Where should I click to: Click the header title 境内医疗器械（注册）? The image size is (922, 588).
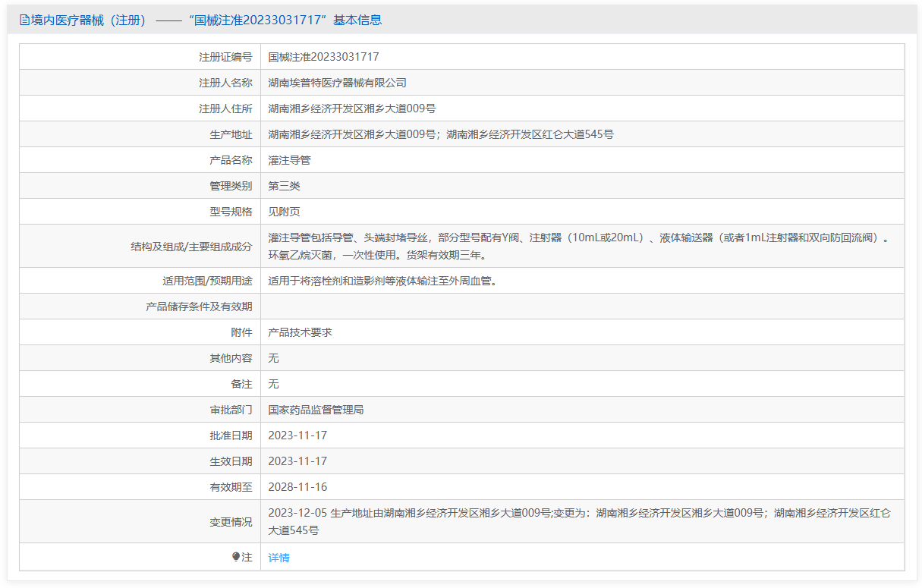coord(89,20)
